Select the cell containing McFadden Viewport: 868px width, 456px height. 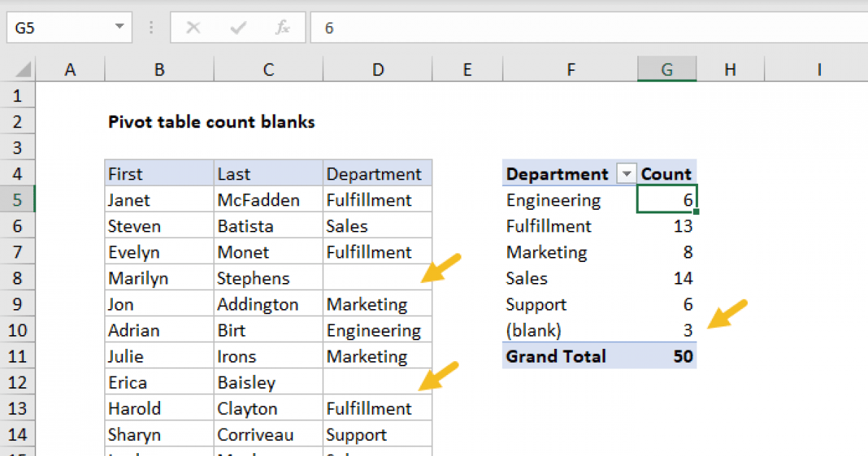point(258,200)
